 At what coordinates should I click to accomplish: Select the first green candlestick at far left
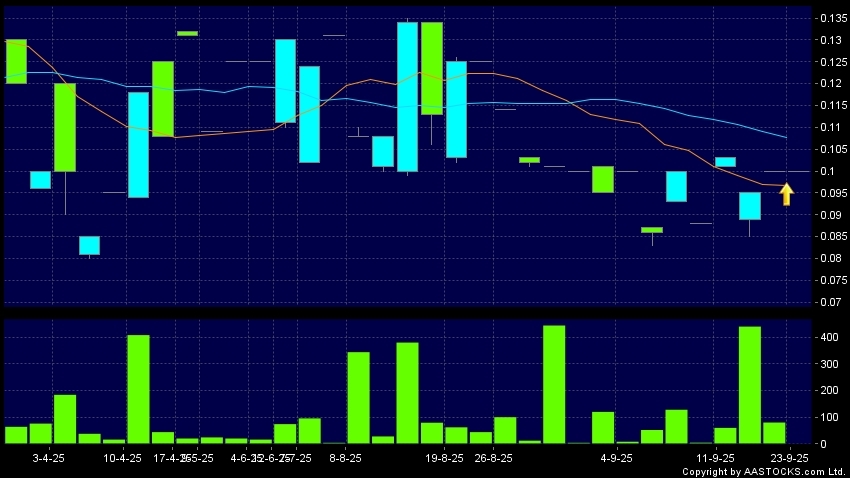[x=16, y=61]
